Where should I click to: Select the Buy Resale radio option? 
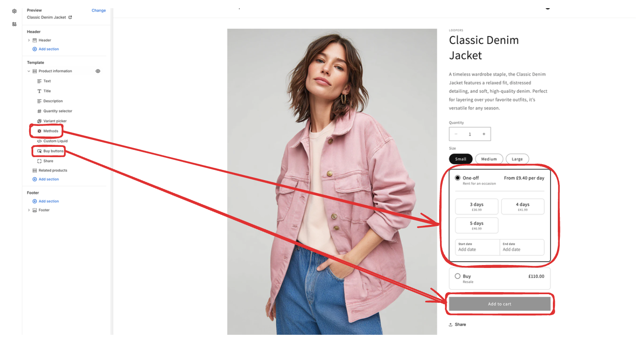(x=458, y=276)
